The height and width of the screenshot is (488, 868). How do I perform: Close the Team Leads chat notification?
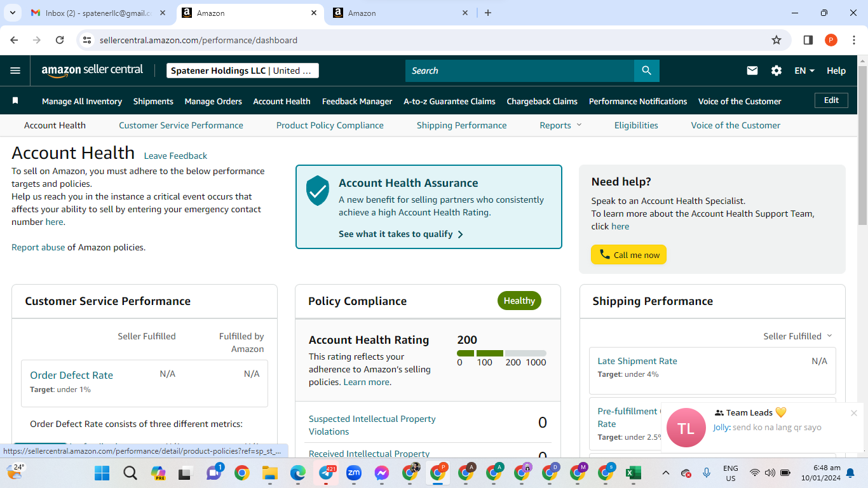pyautogui.click(x=854, y=413)
